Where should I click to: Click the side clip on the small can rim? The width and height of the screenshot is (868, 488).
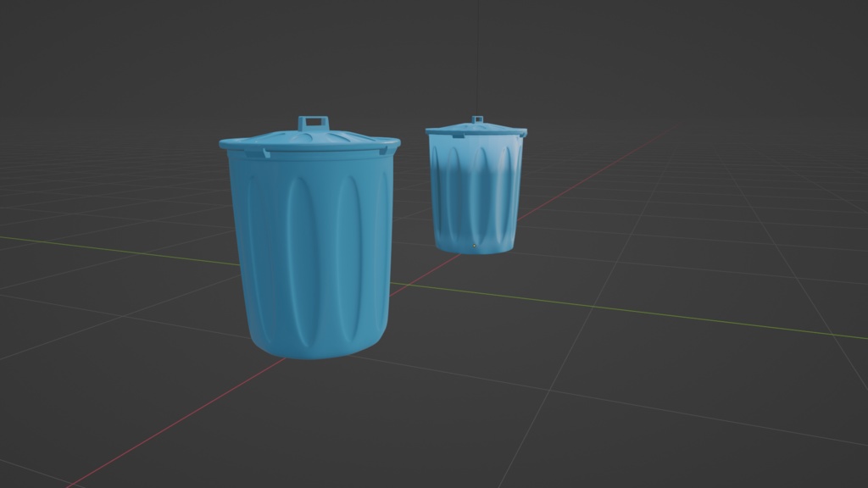(x=457, y=136)
